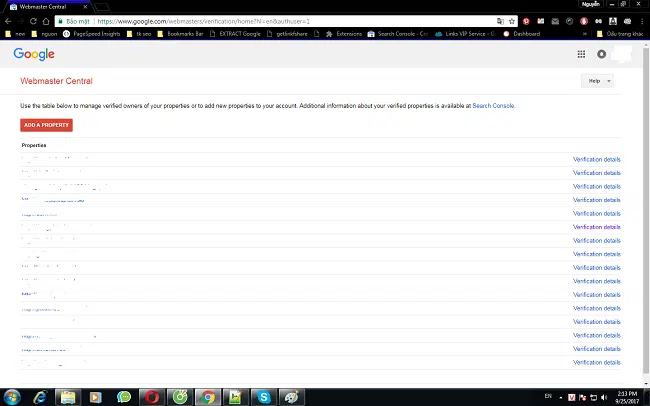650x406 pixels.
Task: Click the browser address bar URL
Action: pos(204,21)
